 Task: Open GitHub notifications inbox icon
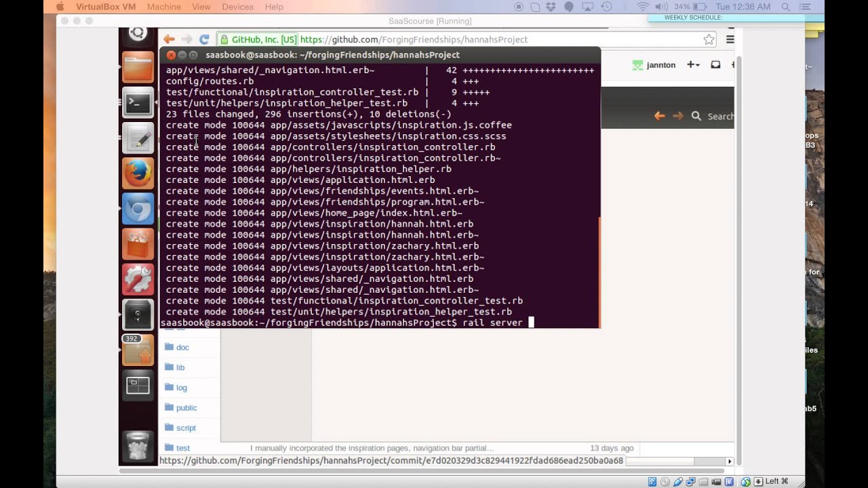pyautogui.click(x=715, y=65)
